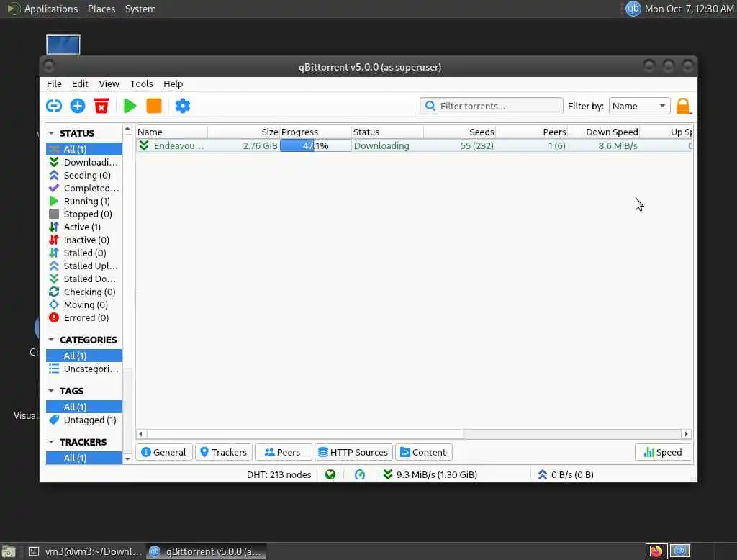Switch to the Trackers tab

click(224, 452)
